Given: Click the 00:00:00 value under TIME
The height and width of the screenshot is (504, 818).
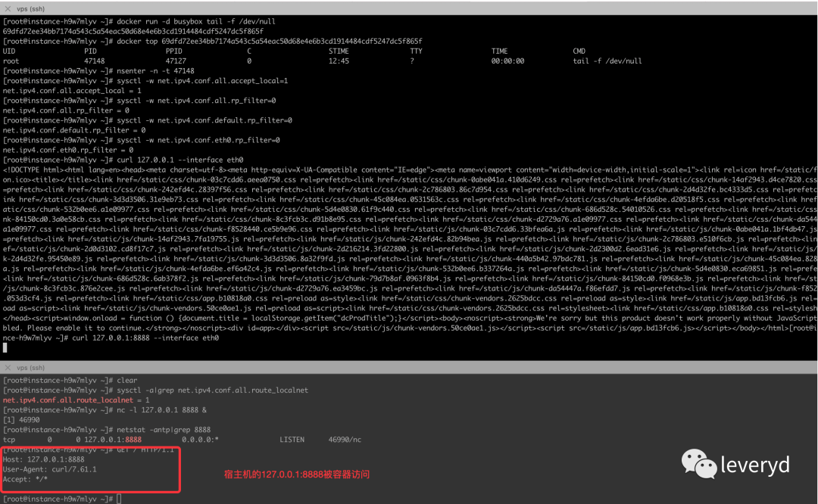Looking at the screenshot, I should point(507,61).
